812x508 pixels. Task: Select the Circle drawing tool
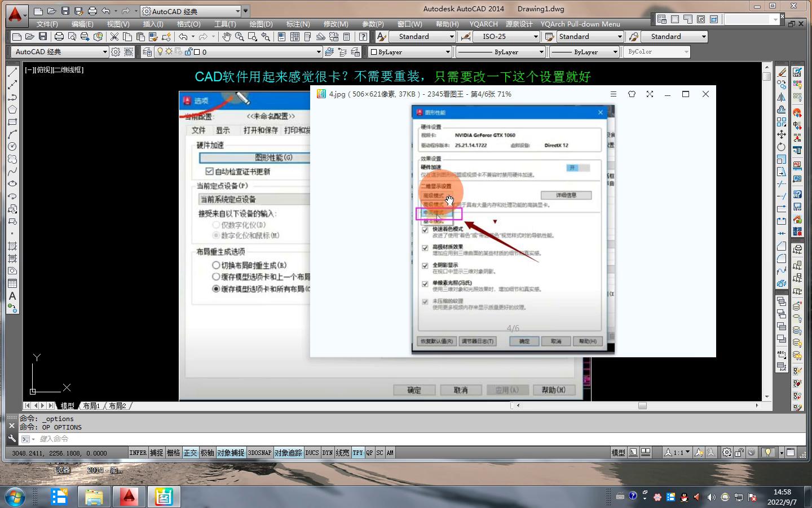click(x=12, y=147)
